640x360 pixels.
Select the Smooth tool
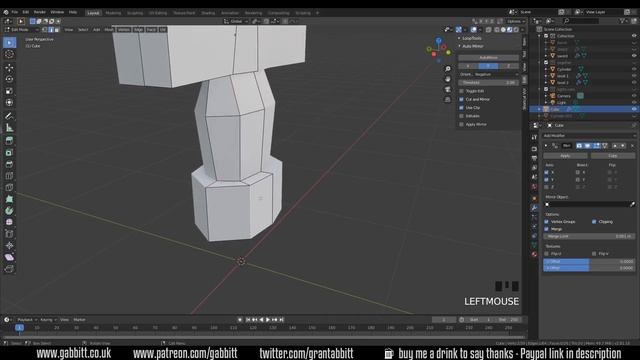pos(9,222)
